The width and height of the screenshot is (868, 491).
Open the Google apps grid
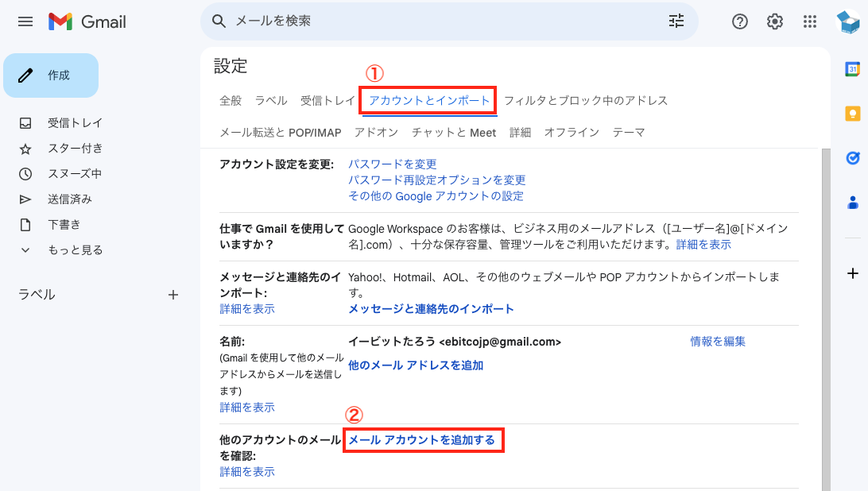pos(810,21)
